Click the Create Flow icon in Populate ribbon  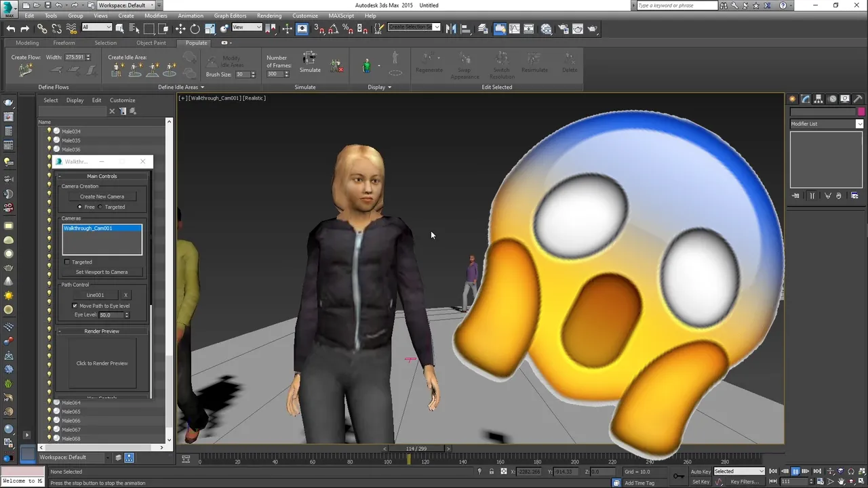[26, 70]
